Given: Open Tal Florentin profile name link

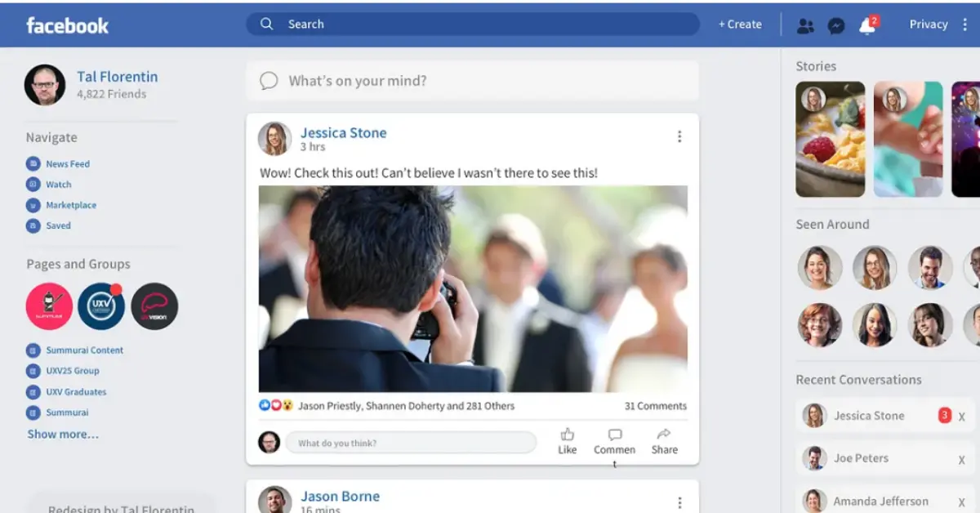Looking at the screenshot, I should [118, 77].
